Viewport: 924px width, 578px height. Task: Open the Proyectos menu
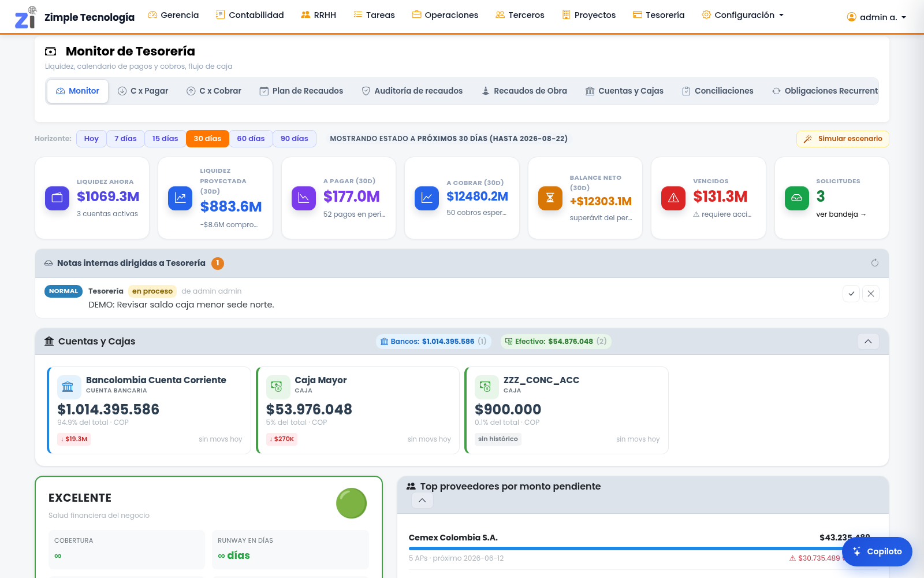click(588, 15)
